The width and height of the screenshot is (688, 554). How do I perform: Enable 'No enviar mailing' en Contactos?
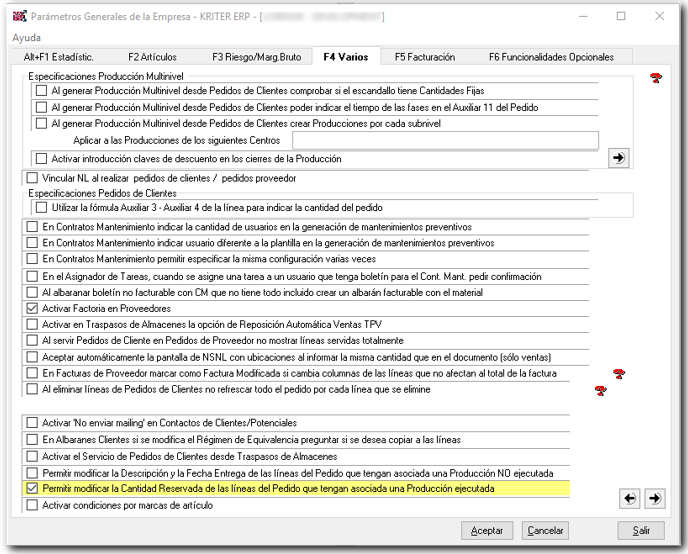tap(32, 423)
